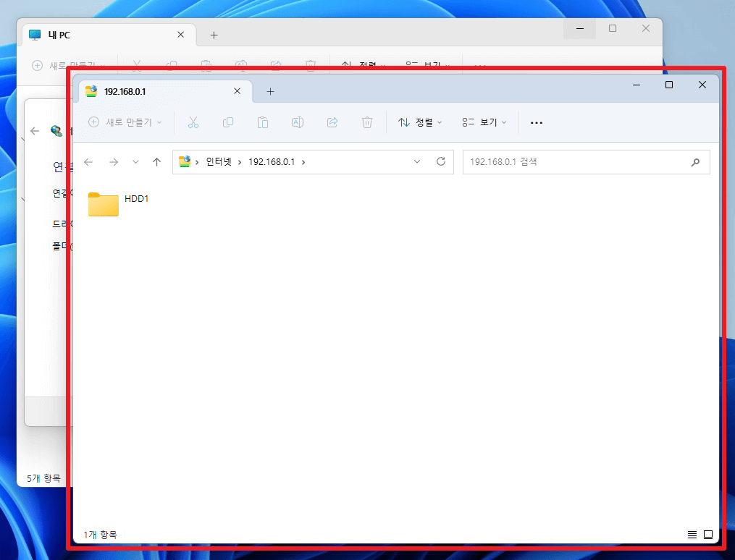The width and height of the screenshot is (735, 560).
Task: Open a new tab with the plus button
Action: click(x=270, y=91)
